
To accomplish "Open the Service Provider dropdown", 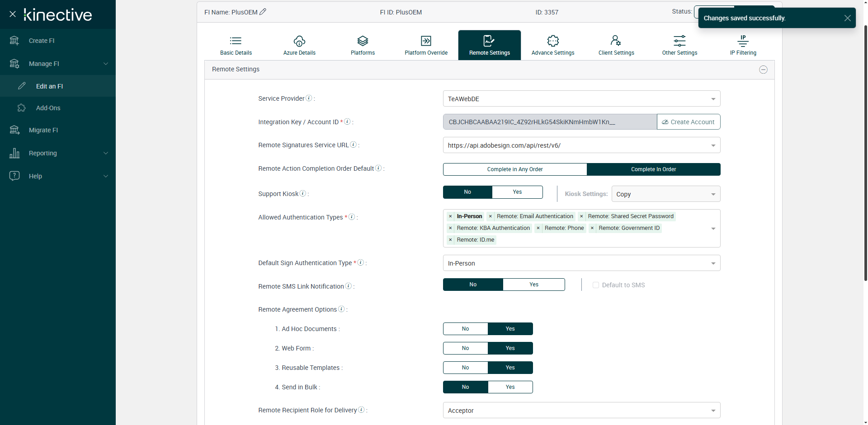I will 581,99.
